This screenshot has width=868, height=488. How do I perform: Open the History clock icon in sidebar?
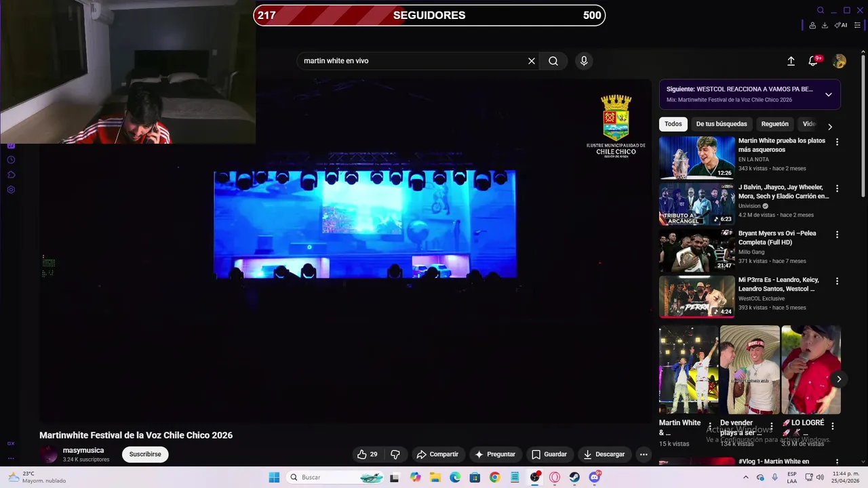11,160
